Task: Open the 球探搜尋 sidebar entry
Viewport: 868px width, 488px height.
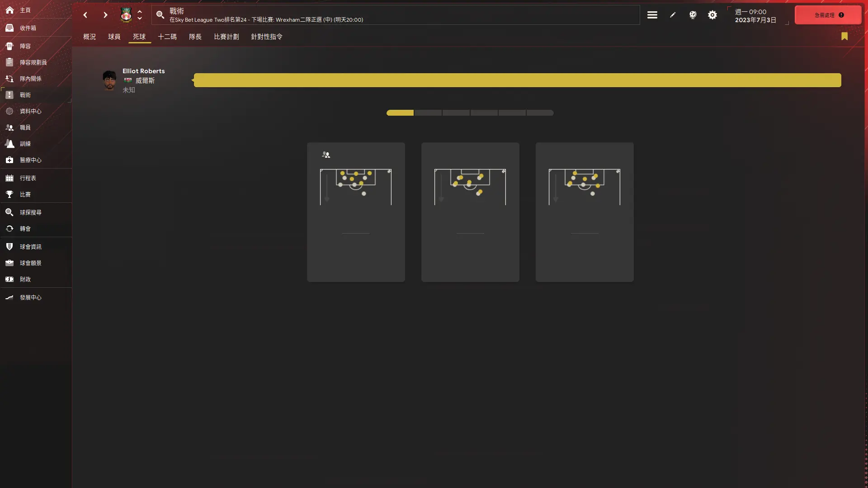Action: pos(36,212)
